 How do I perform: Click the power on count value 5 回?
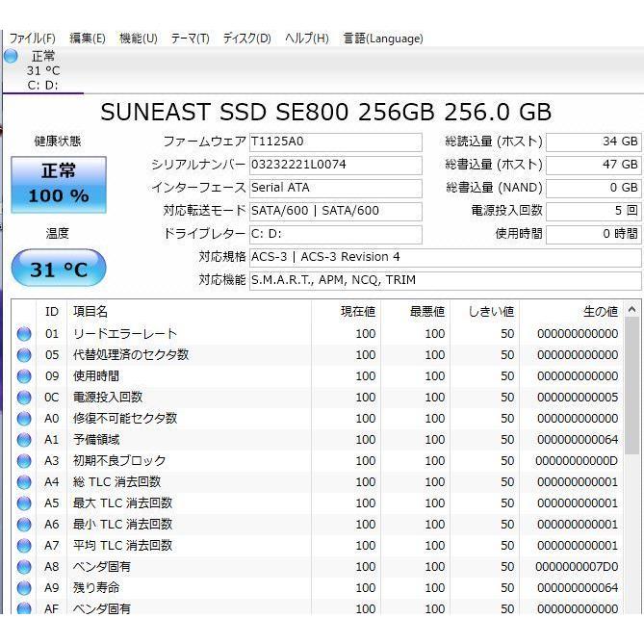tap(593, 211)
